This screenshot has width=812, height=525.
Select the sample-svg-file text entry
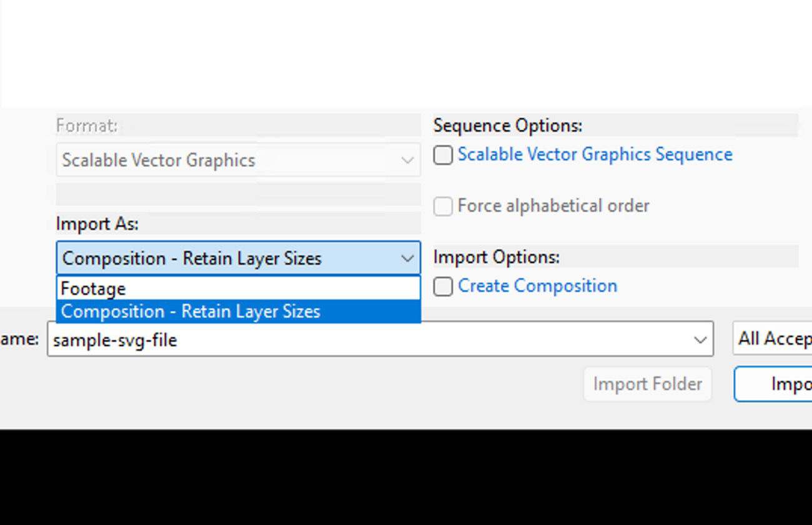(116, 340)
